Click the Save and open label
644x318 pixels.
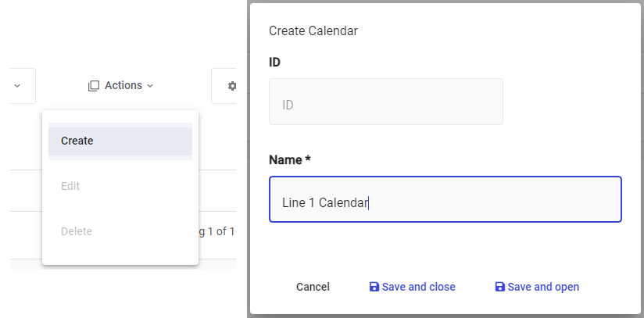(x=543, y=287)
